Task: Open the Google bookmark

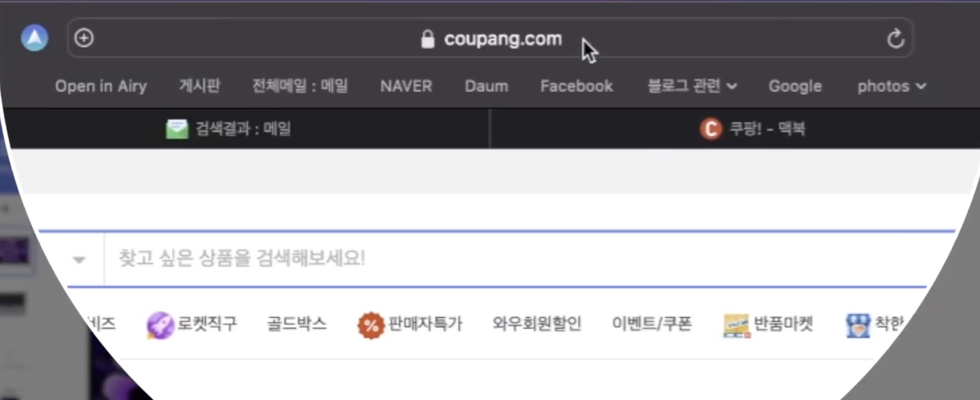Action: (795, 86)
